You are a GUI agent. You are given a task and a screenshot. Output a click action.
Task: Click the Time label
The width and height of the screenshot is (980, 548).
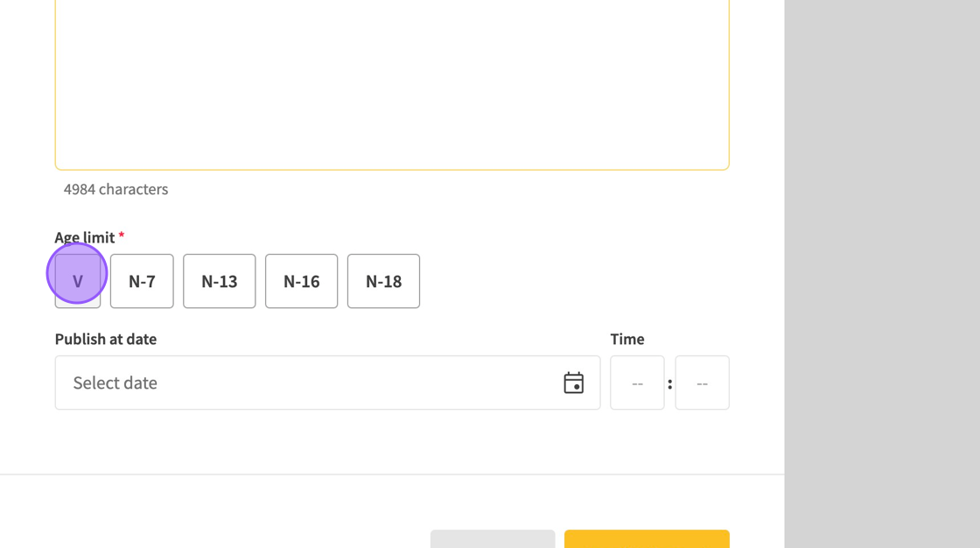coord(627,339)
